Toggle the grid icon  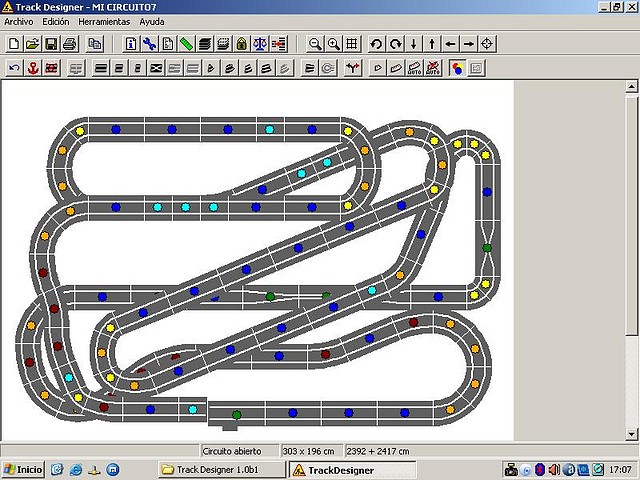pos(352,44)
